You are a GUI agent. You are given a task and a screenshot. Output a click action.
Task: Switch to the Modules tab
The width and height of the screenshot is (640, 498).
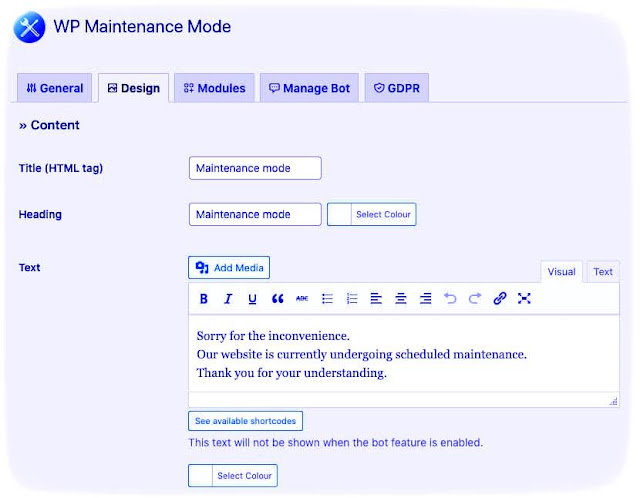click(x=214, y=88)
